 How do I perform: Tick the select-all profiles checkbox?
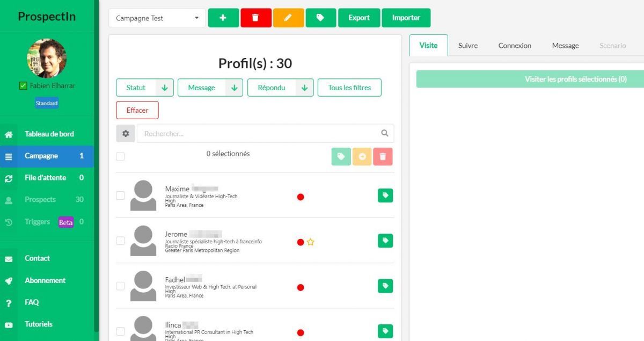coord(121,156)
